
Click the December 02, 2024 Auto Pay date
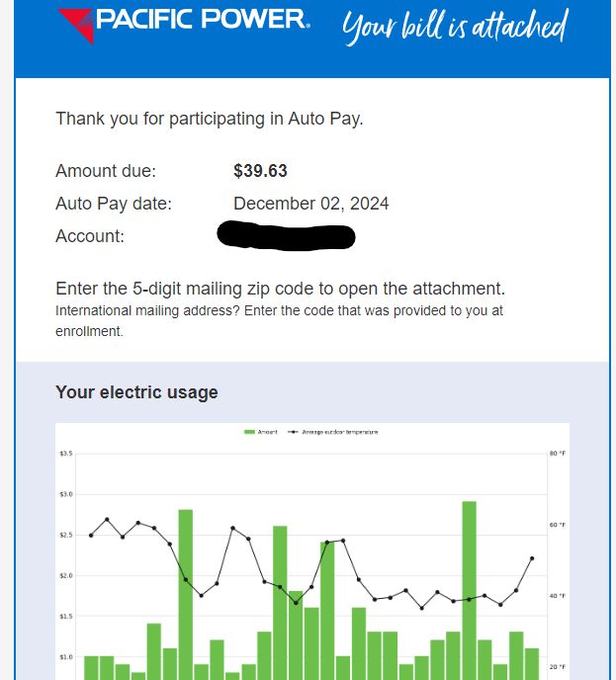pyautogui.click(x=310, y=204)
